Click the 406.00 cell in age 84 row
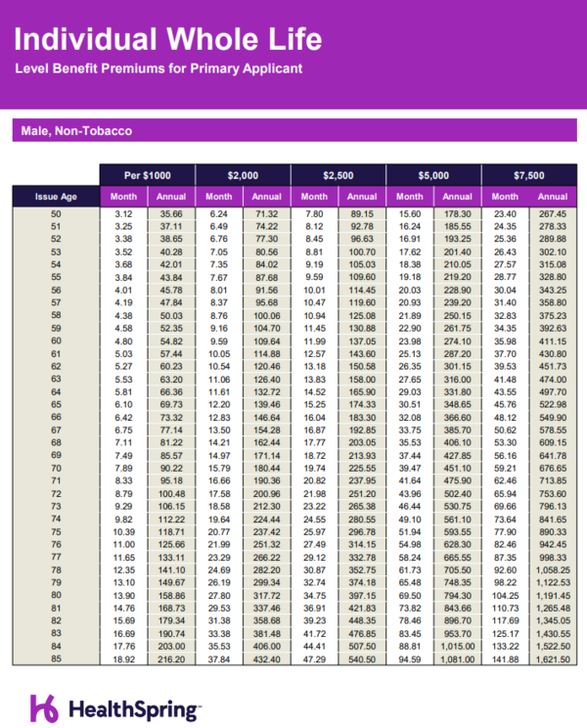Viewport: 587px width, 728px height. (x=267, y=646)
